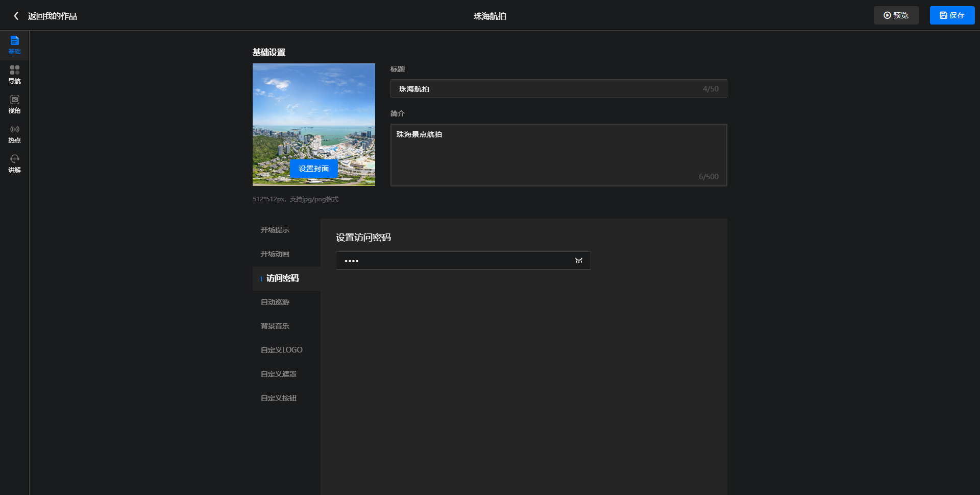This screenshot has width=980, height=495.
Task: Click the back arrow icon
Action: pyautogui.click(x=16, y=16)
